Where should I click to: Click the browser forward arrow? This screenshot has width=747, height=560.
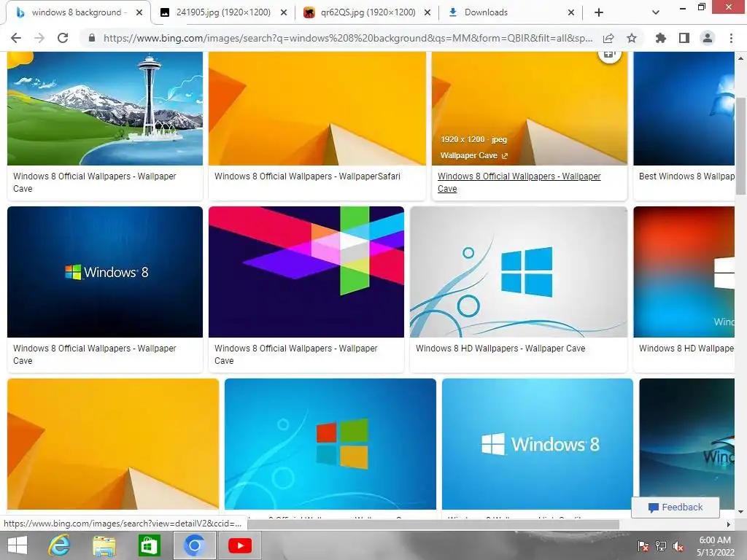[39, 38]
